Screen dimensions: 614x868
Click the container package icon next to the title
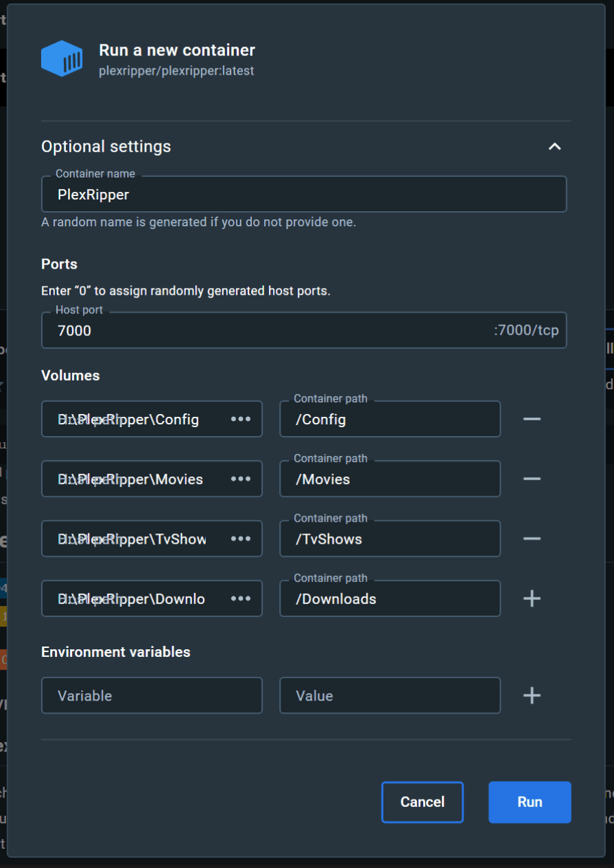[60, 58]
